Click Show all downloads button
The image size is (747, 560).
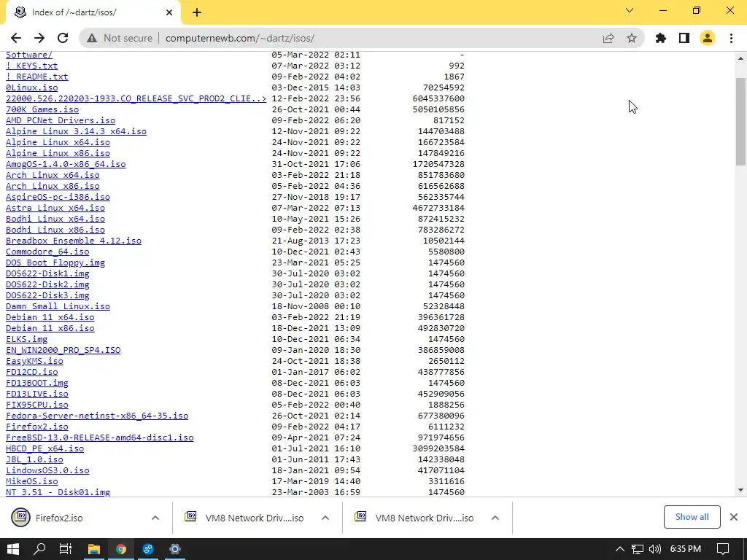[692, 517]
